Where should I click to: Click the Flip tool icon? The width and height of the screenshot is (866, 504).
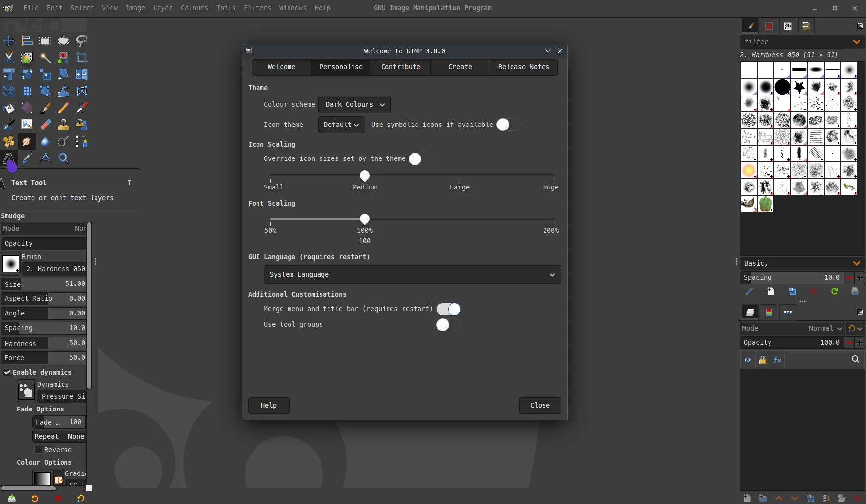coord(82,75)
